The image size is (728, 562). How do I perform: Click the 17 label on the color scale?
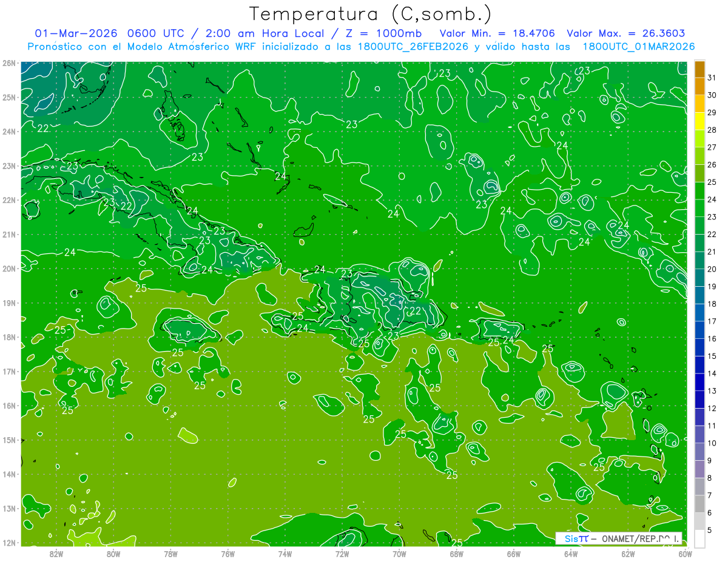712,321
